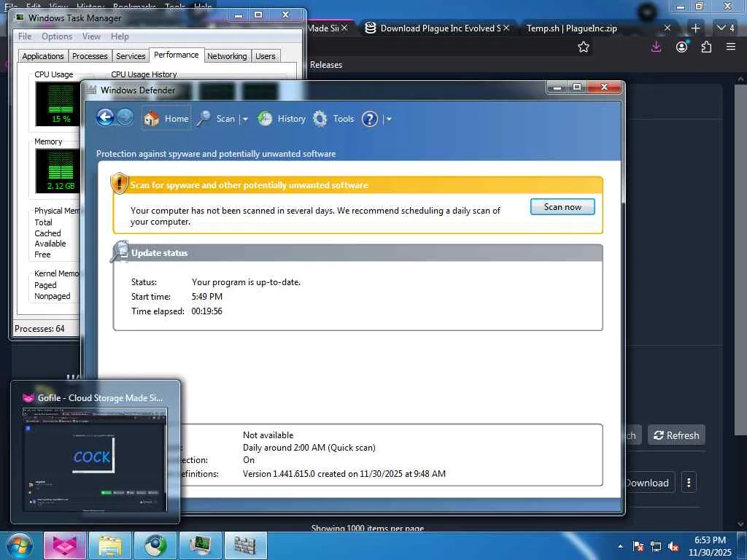
Task: Open the browser downloads arrow icon
Action: [656, 47]
